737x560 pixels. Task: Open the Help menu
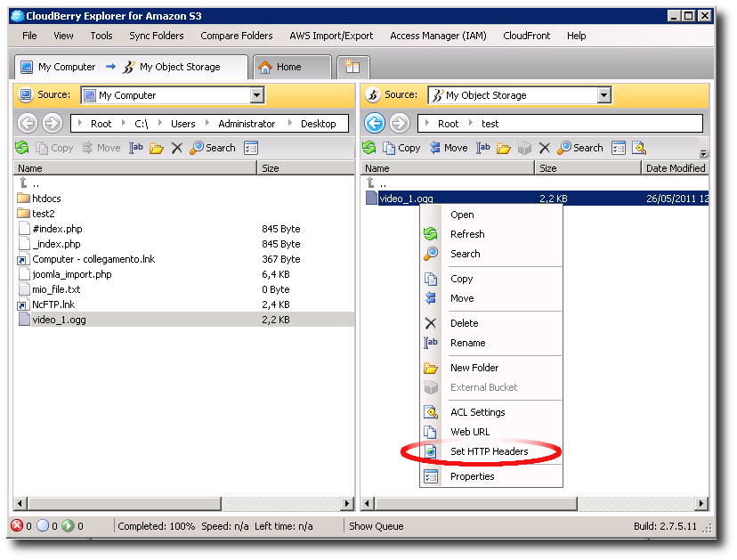coord(576,36)
